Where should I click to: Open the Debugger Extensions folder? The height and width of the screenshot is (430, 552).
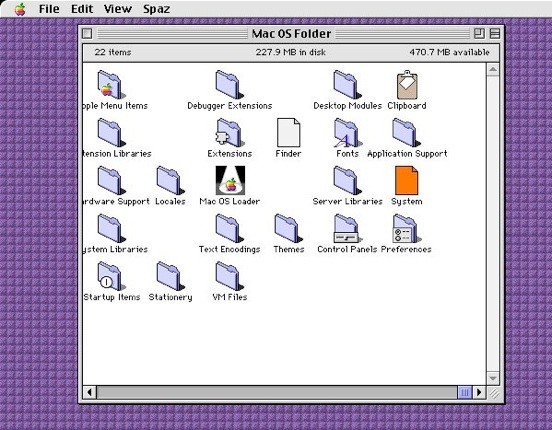click(x=229, y=85)
